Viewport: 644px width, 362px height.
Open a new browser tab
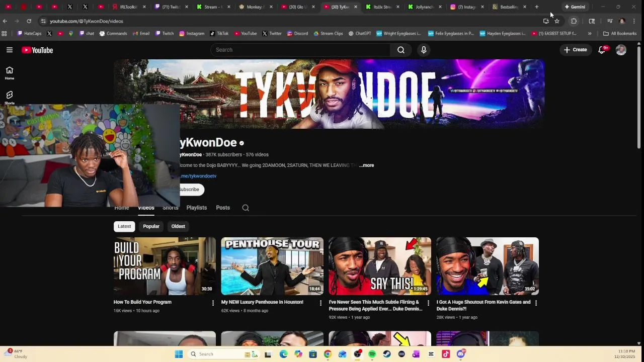tap(536, 7)
